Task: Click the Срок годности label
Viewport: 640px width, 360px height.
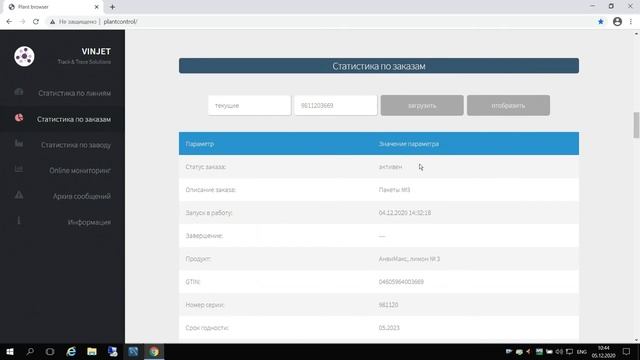Action: tap(207, 328)
